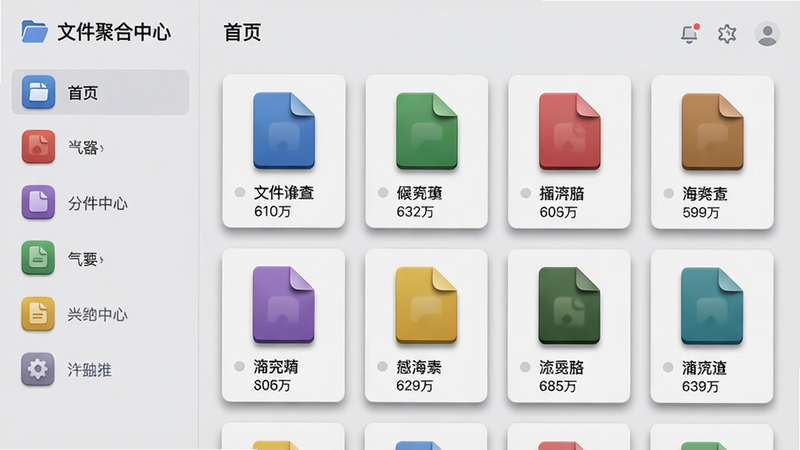800x450 pixels.
Task: Open the red file icon in the top row
Action: click(569, 131)
